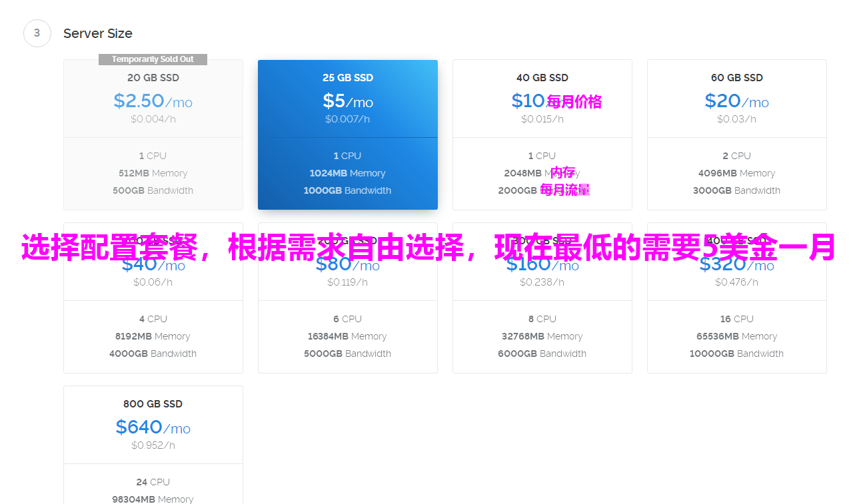The width and height of the screenshot is (855, 504).
Task: Pick the 60 GB SSD $20/mo plan
Action: point(737,134)
